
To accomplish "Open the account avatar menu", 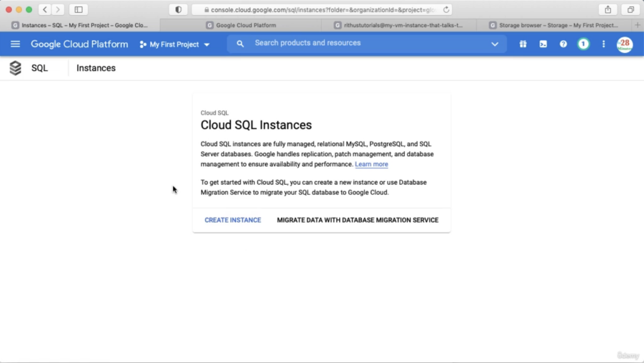I will click(x=625, y=44).
